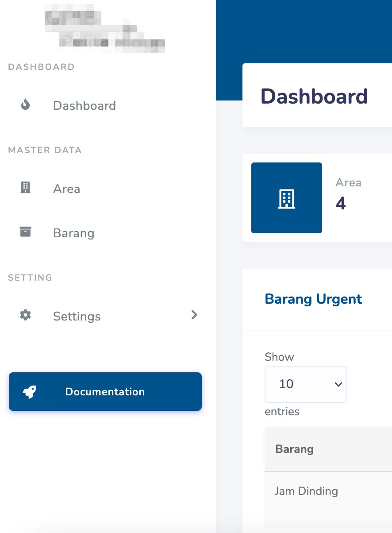Click the gear icon next to Settings

point(25,315)
